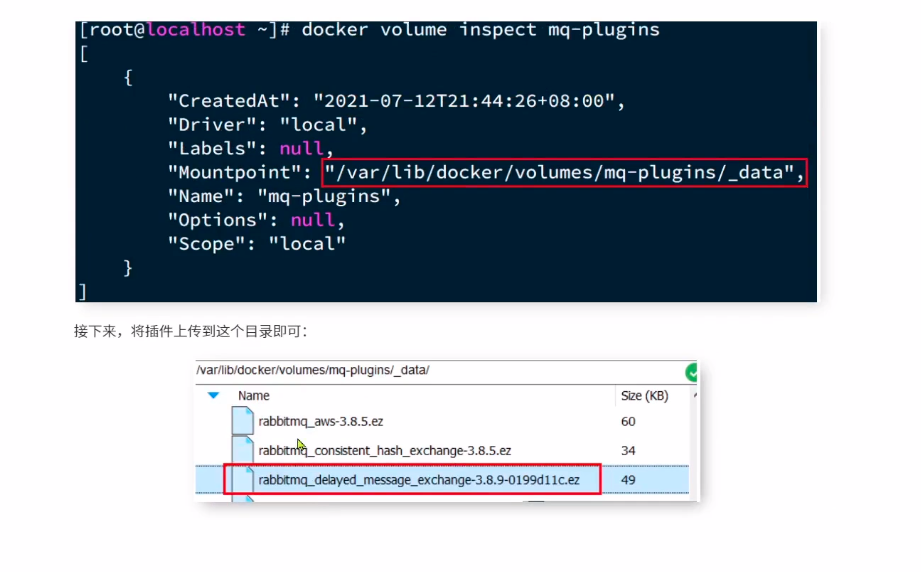Select file name rabbitmq_consistent_hash_exchange-3.8.5.ez
Viewport: 921px width, 572px height.
(x=385, y=450)
